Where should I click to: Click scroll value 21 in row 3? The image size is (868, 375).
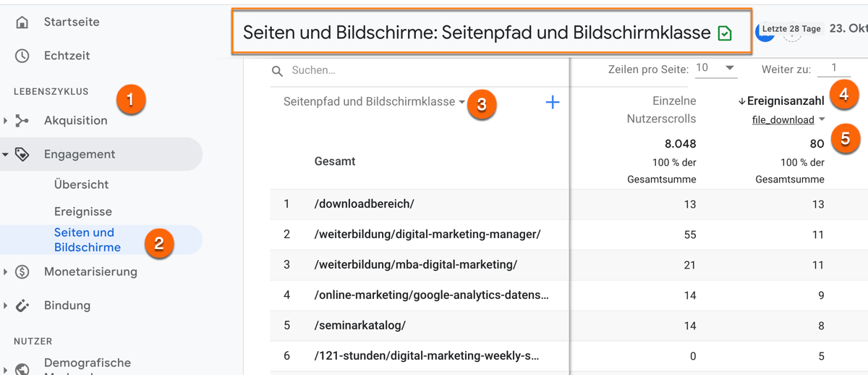(690, 265)
